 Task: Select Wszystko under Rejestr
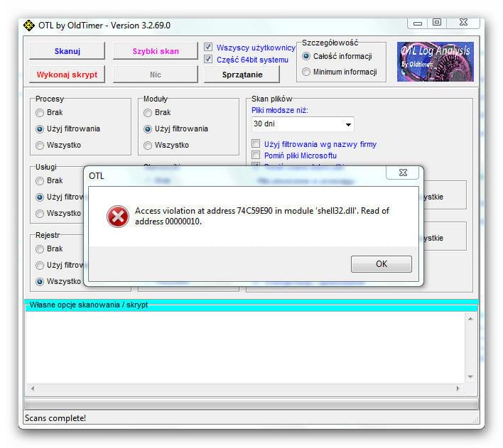pos(40,282)
